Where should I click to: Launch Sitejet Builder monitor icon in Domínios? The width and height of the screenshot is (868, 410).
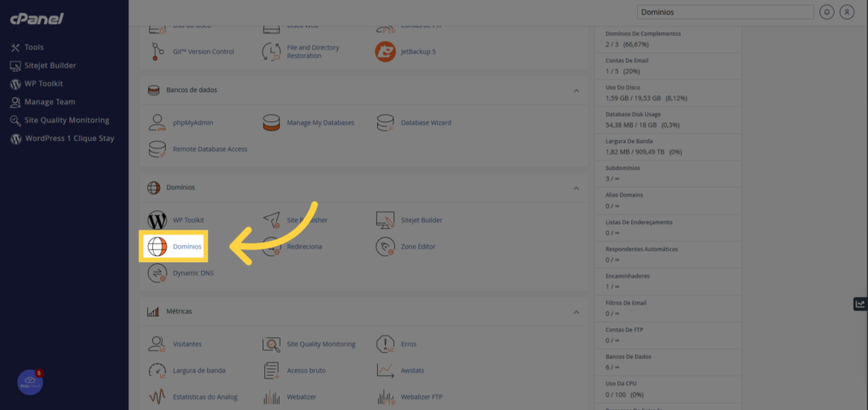tap(386, 220)
